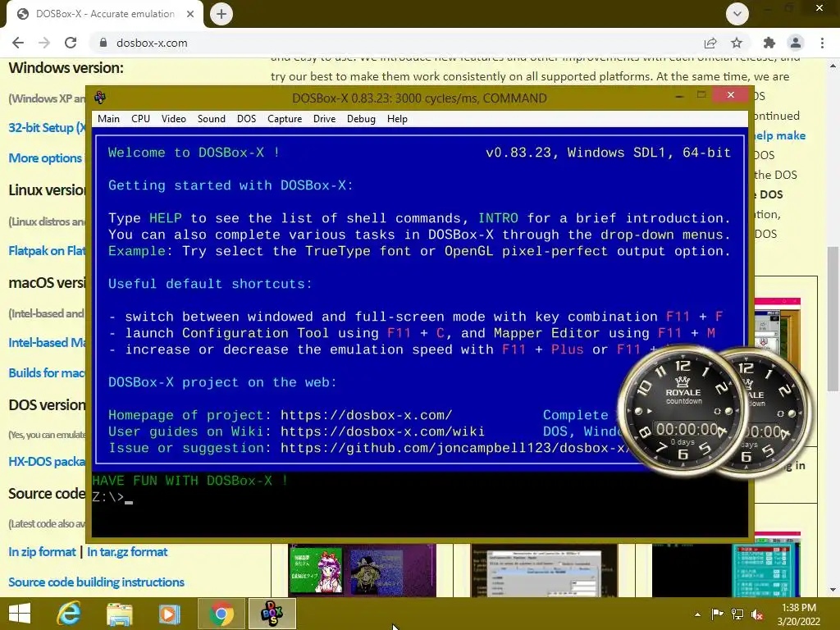
Task: Open the Main menu in DOSBox-X
Action: [x=108, y=119]
